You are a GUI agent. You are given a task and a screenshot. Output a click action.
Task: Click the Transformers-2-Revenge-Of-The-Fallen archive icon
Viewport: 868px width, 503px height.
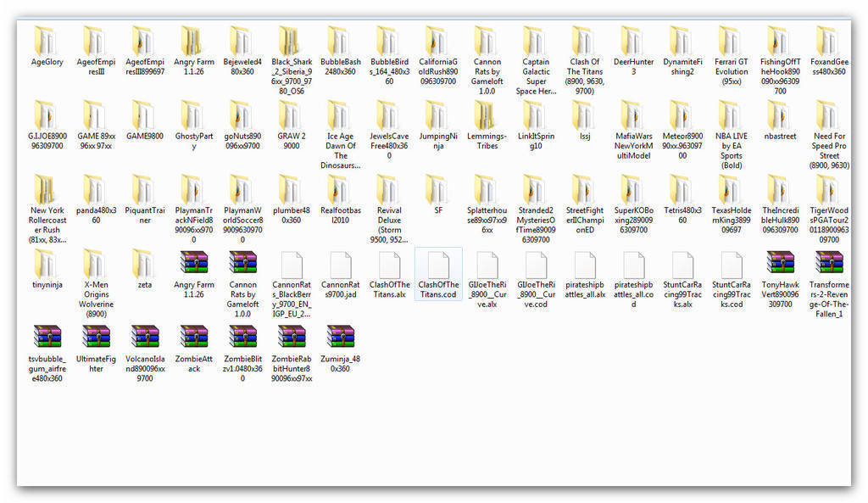tap(829, 263)
